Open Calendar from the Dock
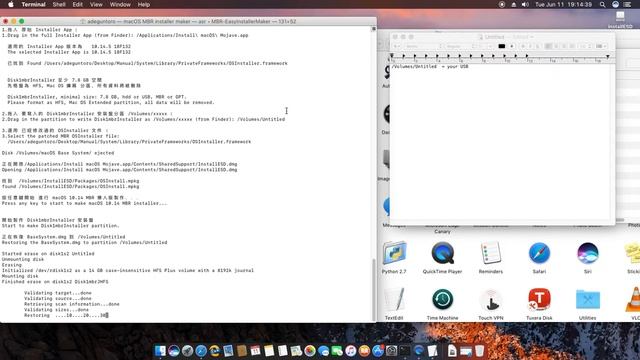Viewport: 640px width, 360px height. (x=256, y=351)
